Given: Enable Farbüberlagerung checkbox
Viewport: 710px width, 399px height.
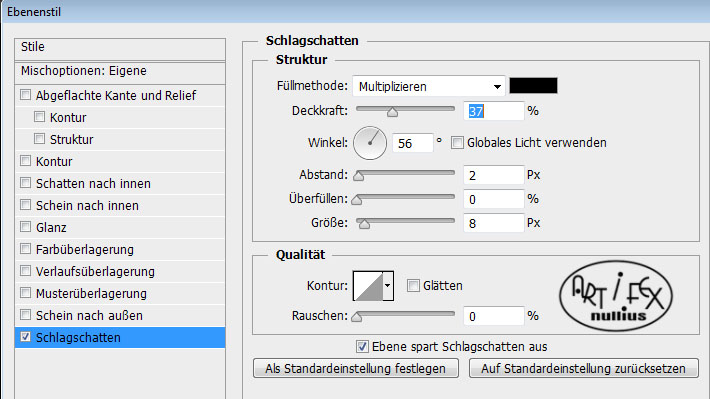Looking at the screenshot, I should click(x=26, y=249).
